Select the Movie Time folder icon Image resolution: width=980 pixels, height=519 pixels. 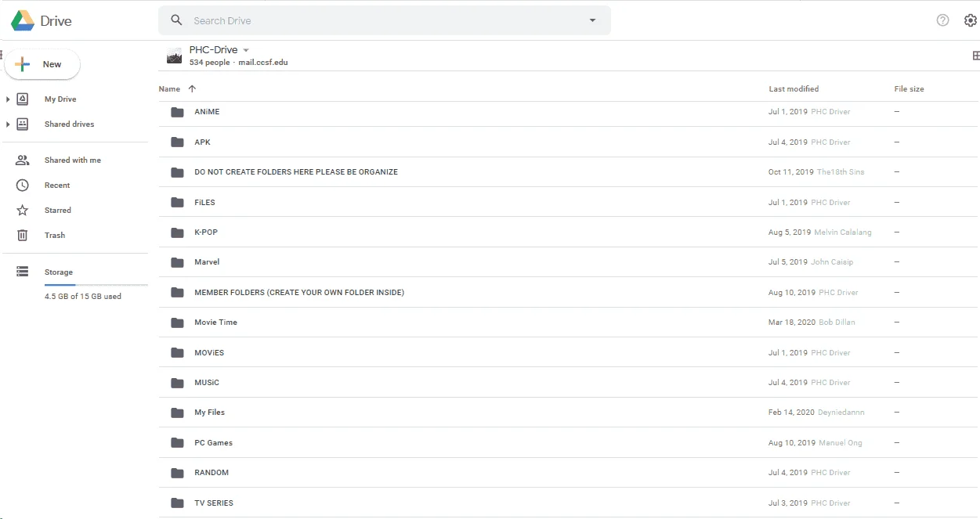177,323
